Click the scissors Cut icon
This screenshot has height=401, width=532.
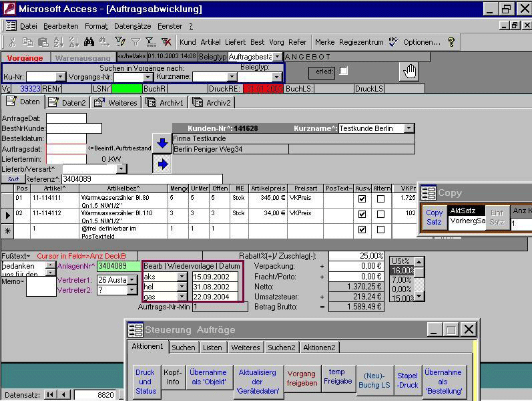[x=13, y=42]
